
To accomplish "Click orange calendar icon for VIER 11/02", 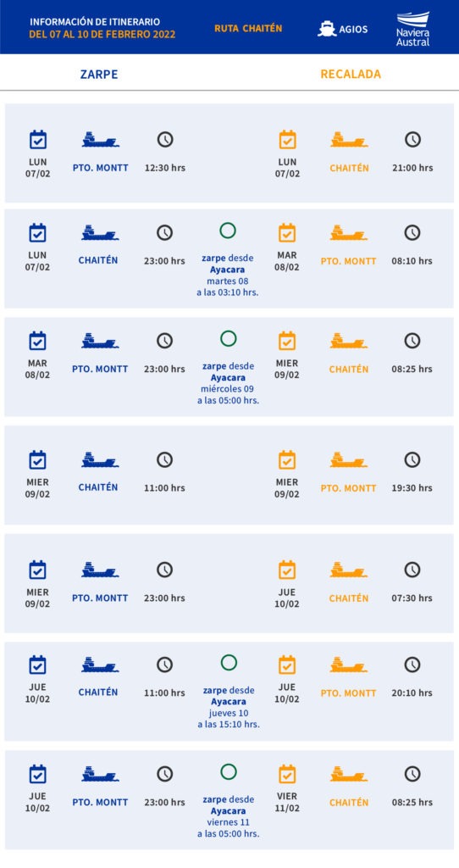I will coord(287,774).
